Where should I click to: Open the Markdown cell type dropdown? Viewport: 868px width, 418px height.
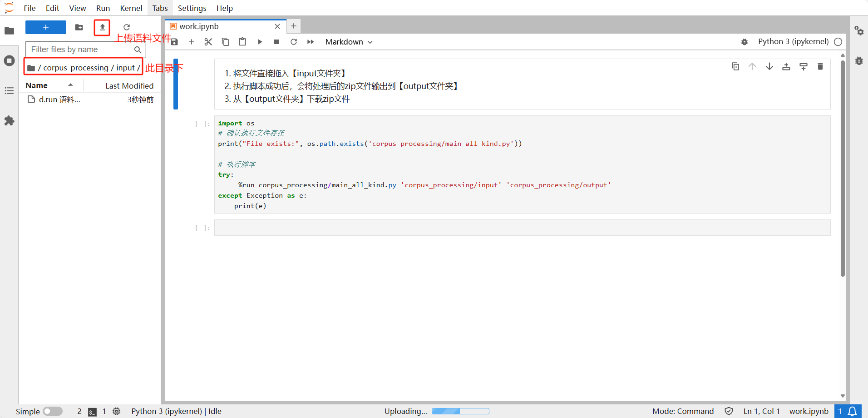(349, 42)
